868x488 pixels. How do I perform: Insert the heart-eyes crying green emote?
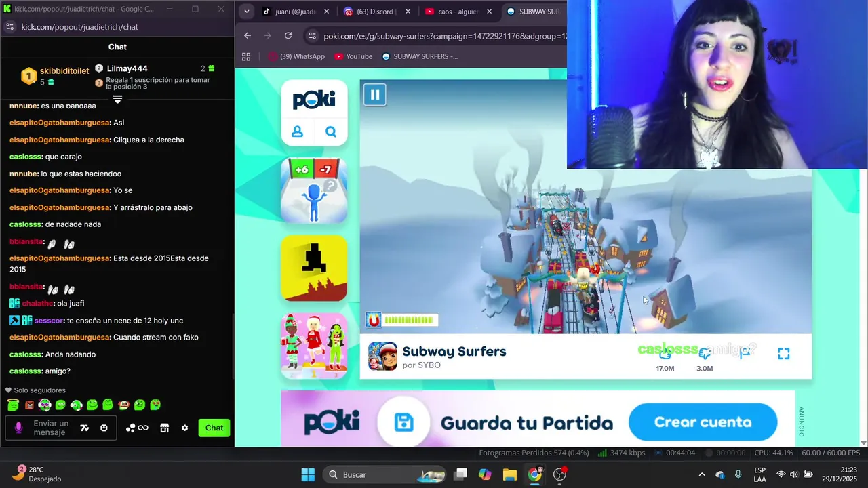coord(155,405)
